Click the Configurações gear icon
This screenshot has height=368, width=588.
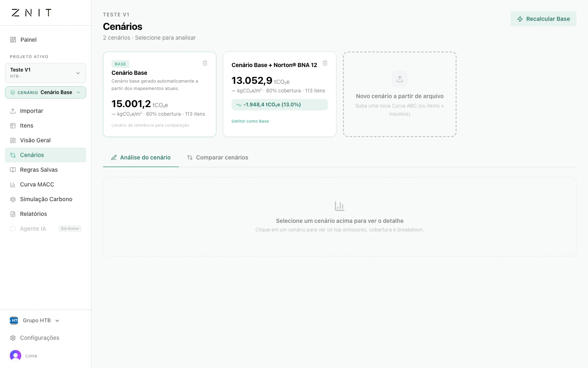pos(13,338)
